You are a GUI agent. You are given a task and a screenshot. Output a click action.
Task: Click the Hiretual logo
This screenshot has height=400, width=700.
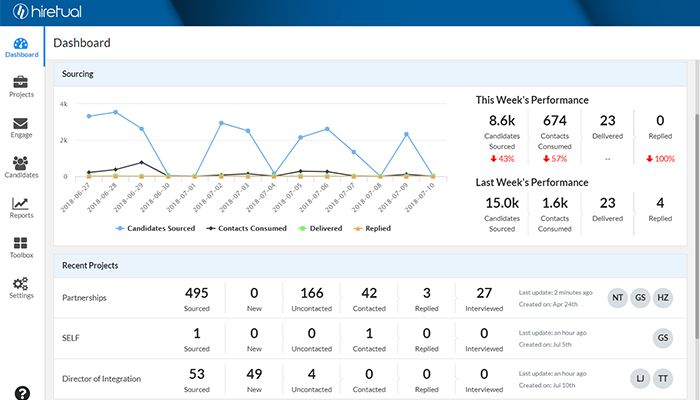pyautogui.click(x=47, y=11)
